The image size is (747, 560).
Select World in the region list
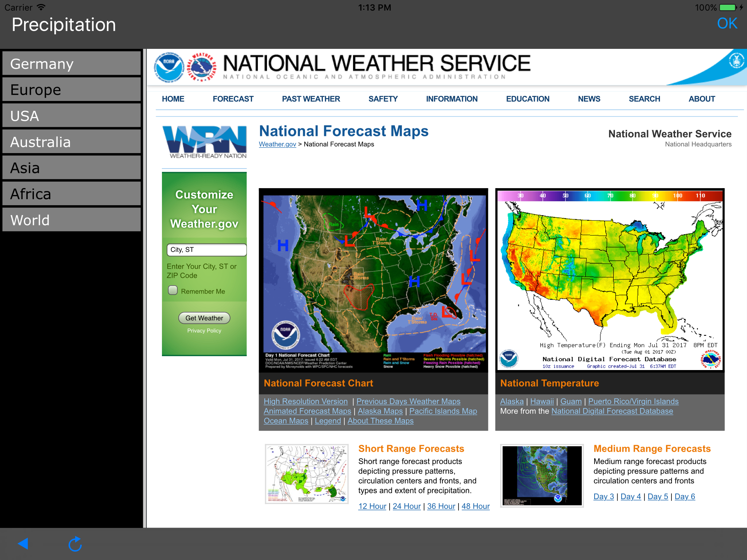coord(71,220)
